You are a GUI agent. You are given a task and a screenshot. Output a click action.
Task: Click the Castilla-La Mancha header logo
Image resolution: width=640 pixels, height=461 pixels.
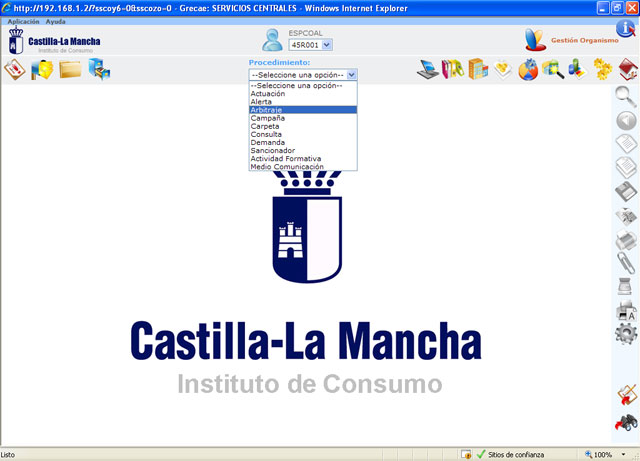(54, 41)
